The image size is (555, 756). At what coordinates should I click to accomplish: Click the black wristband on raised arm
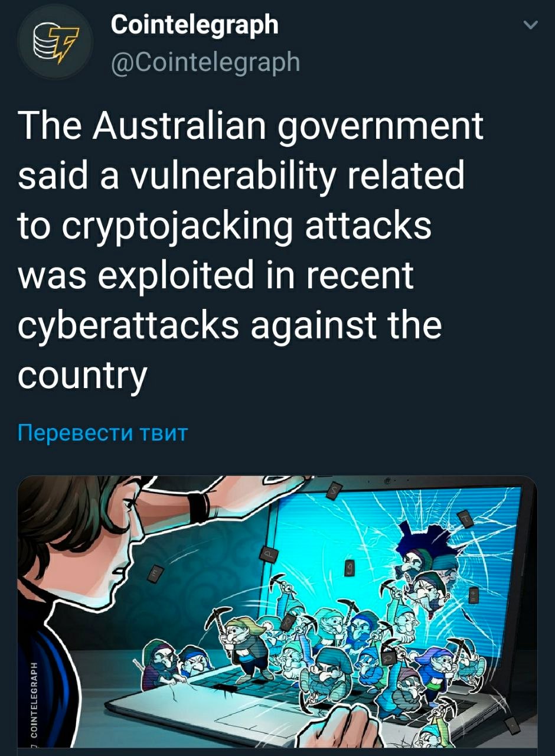click(199, 507)
